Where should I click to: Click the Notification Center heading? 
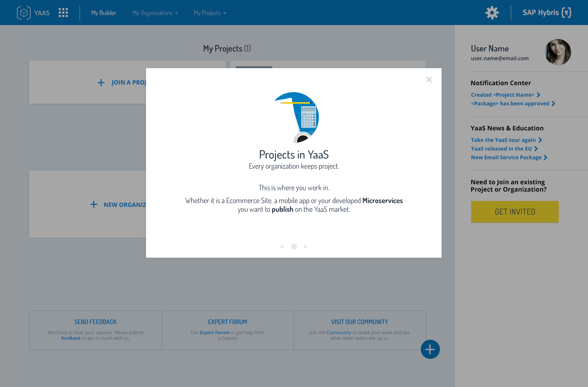pos(501,83)
